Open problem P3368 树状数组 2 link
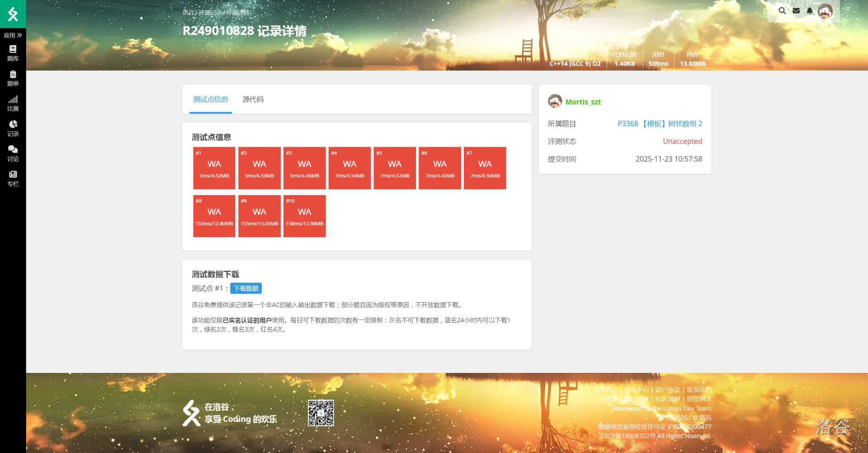Screen dimensions: 868x453 (660, 124)
